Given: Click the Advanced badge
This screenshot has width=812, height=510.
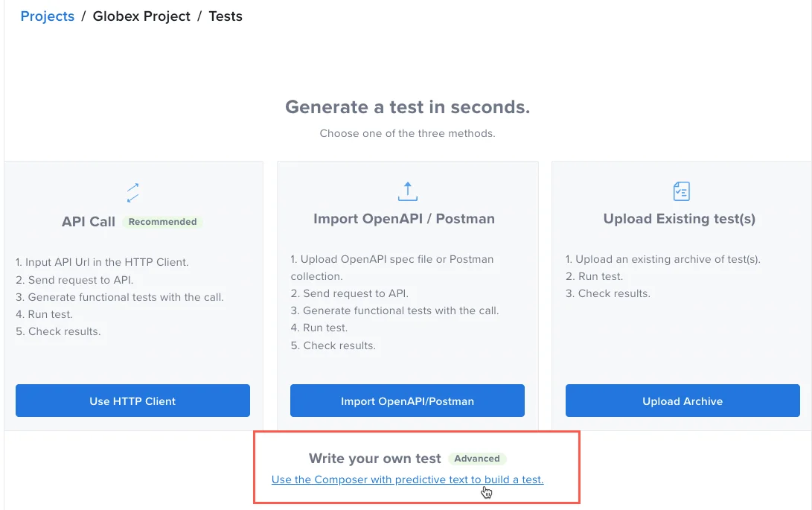Looking at the screenshot, I should click(477, 459).
